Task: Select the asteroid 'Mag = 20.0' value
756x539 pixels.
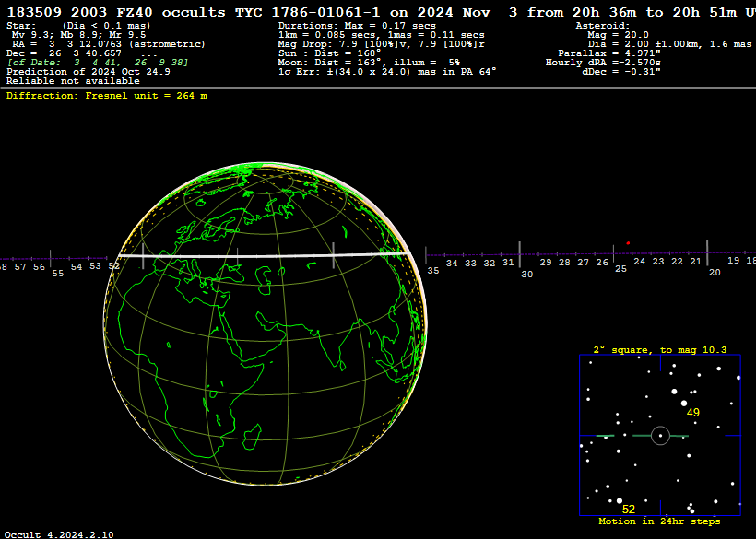Action: pyautogui.click(x=618, y=35)
